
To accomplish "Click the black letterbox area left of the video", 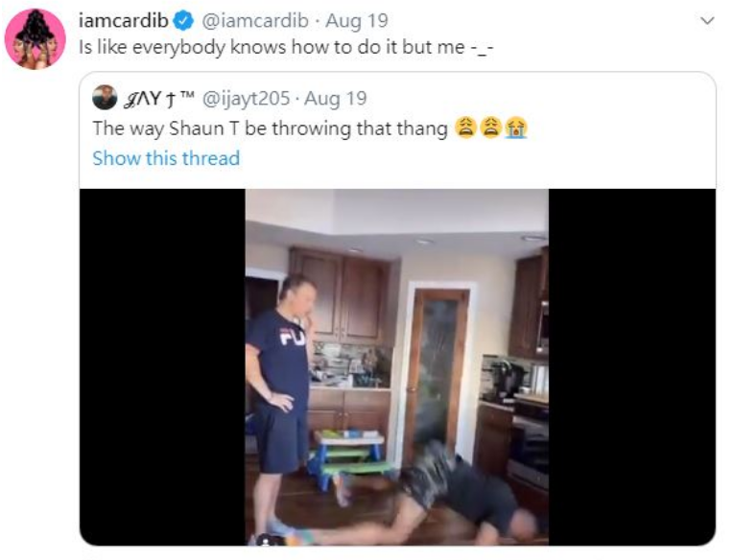I will pos(163,367).
